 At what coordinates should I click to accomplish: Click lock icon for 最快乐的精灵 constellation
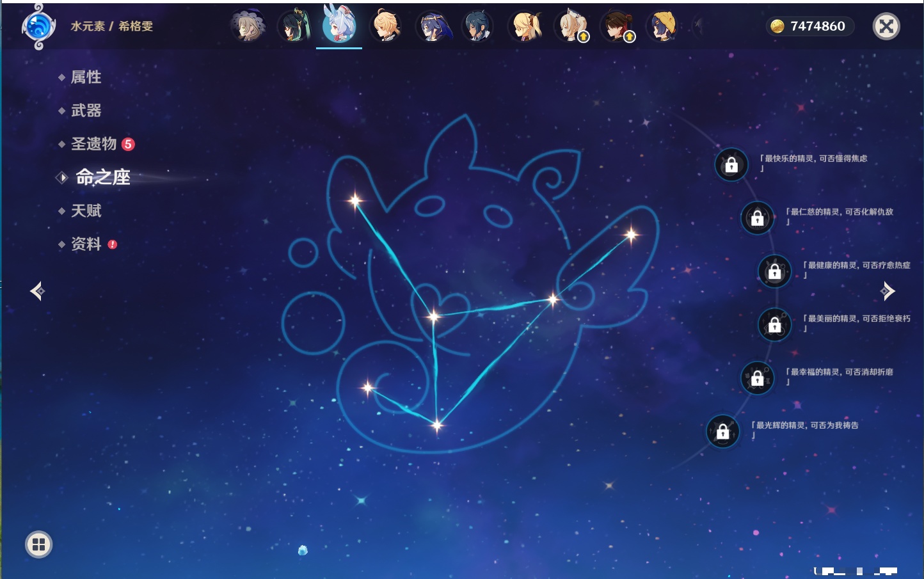tap(731, 165)
